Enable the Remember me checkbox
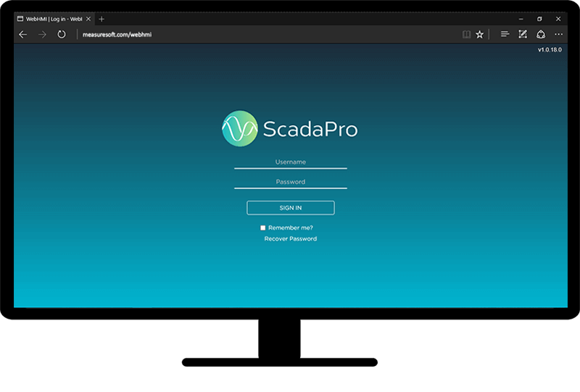 [x=263, y=228]
